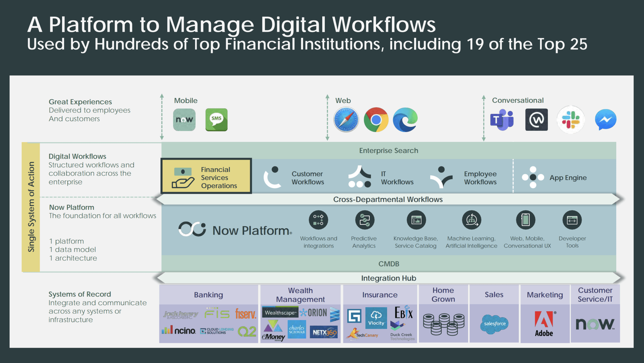Select the Safari compass browser icon
This screenshot has width=644, height=363.
346,120
